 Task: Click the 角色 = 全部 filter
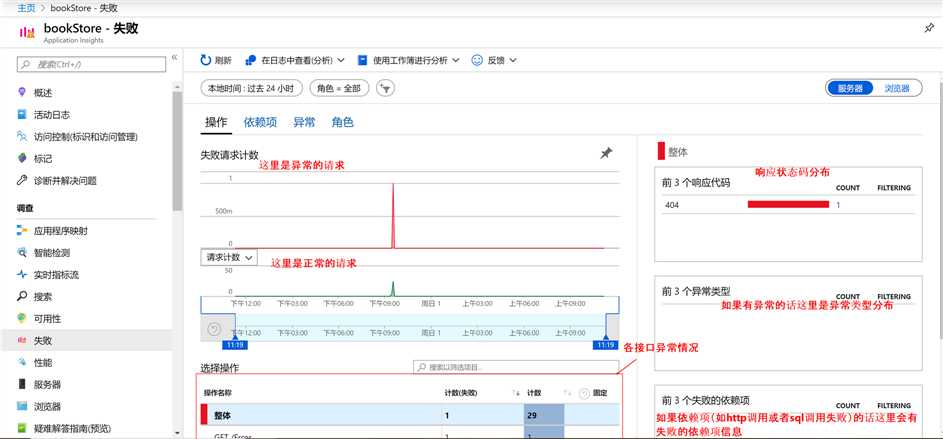(339, 88)
